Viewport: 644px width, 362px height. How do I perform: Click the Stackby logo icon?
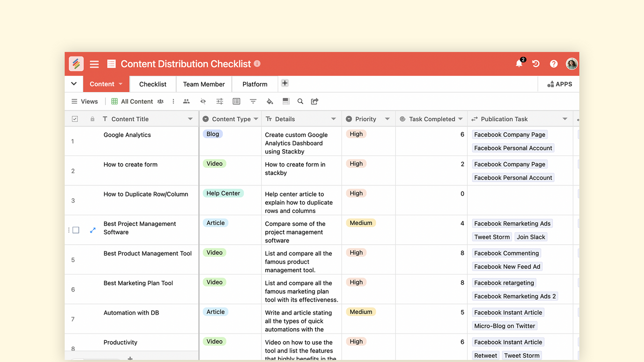76,64
